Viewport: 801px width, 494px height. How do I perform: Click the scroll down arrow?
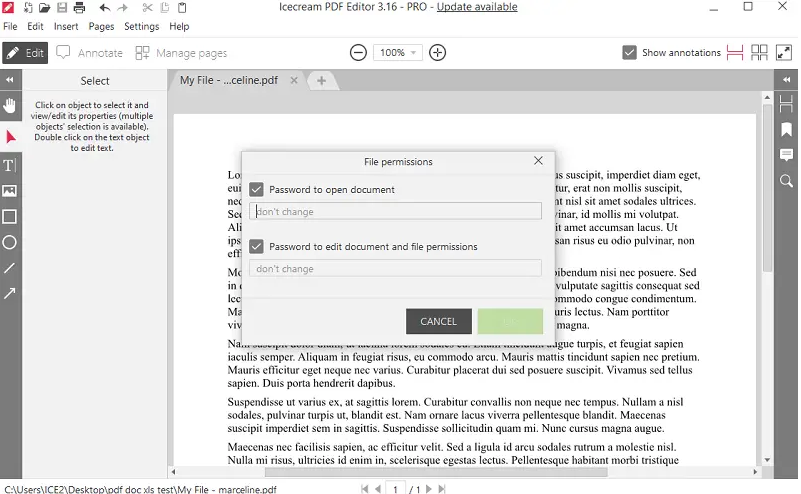coord(767,460)
